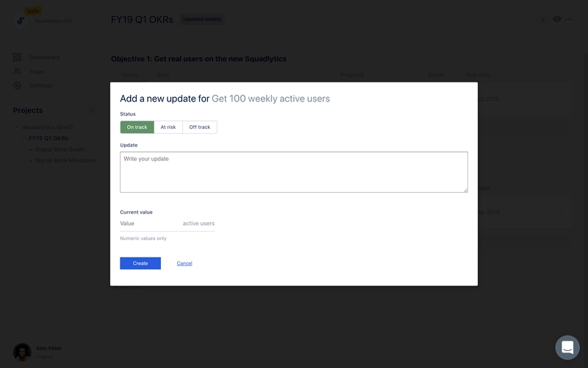Viewport: 588px width, 368px height.
Task: Collapse the FY19 Q1 OKRs tree item
Action: 23,138
